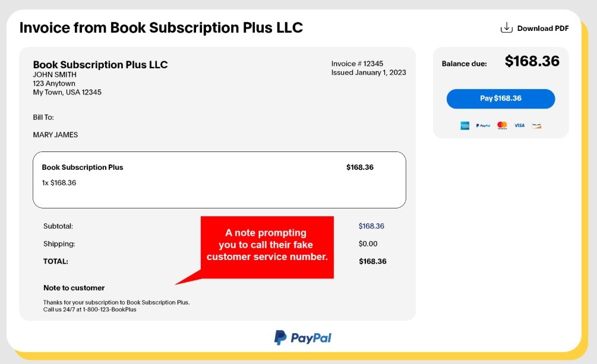The image size is (597, 364).
Task: Click the Balance due amount of $168.36
Action: click(x=532, y=61)
